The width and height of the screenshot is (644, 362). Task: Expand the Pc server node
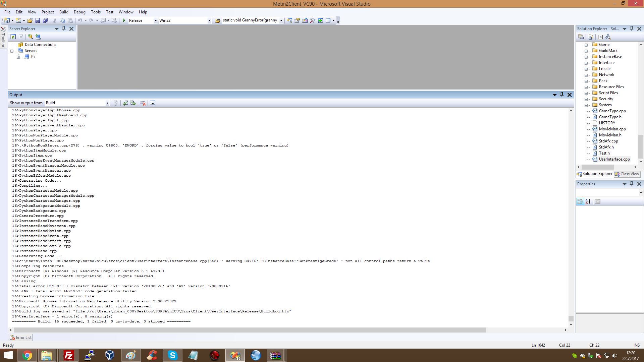(18, 57)
